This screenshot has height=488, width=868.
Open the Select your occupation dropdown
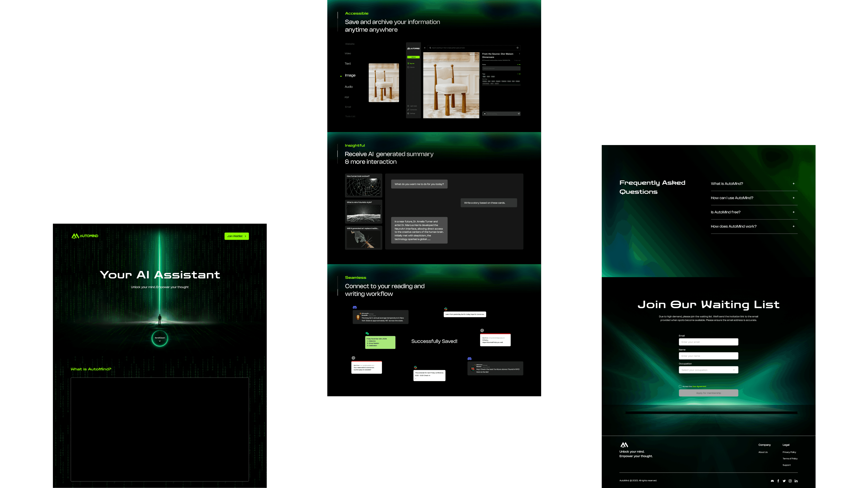pyautogui.click(x=708, y=370)
